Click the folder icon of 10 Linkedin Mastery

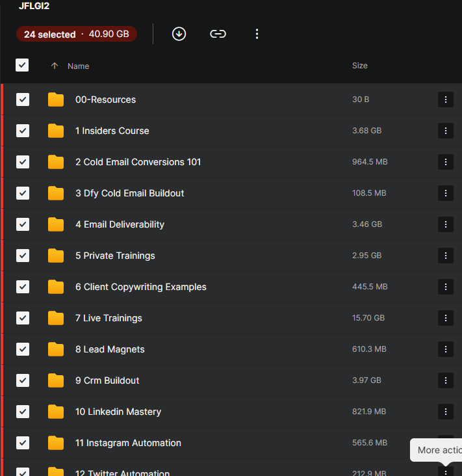pyautogui.click(x=56, y=412)
